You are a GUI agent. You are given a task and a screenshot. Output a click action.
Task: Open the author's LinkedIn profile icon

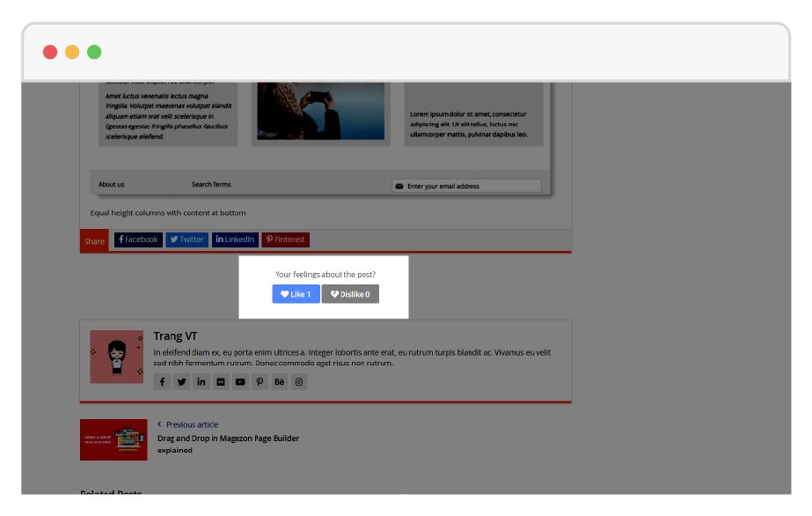201,382
